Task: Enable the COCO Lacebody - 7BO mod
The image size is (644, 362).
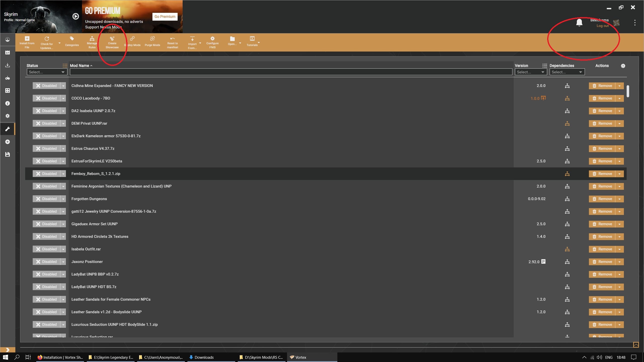Action: 47,98
